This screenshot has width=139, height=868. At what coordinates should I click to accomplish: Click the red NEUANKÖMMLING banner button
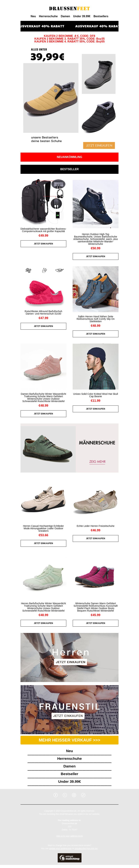point(69,157)
